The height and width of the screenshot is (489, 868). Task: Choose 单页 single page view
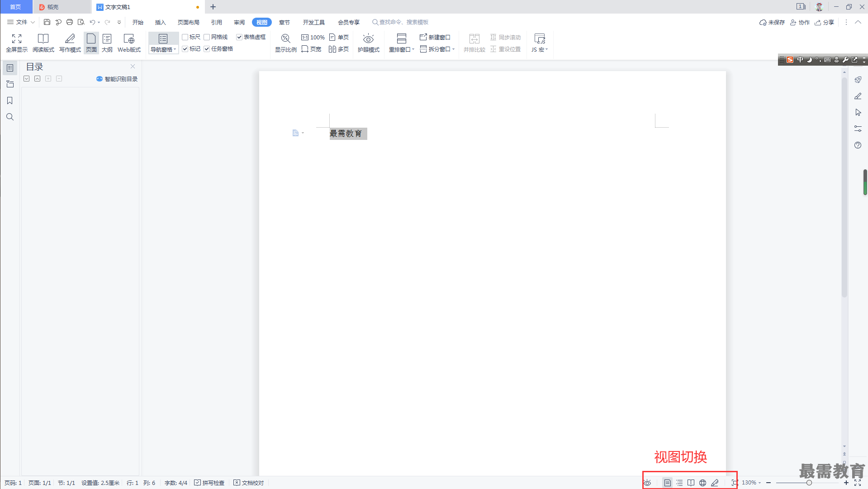339,37
